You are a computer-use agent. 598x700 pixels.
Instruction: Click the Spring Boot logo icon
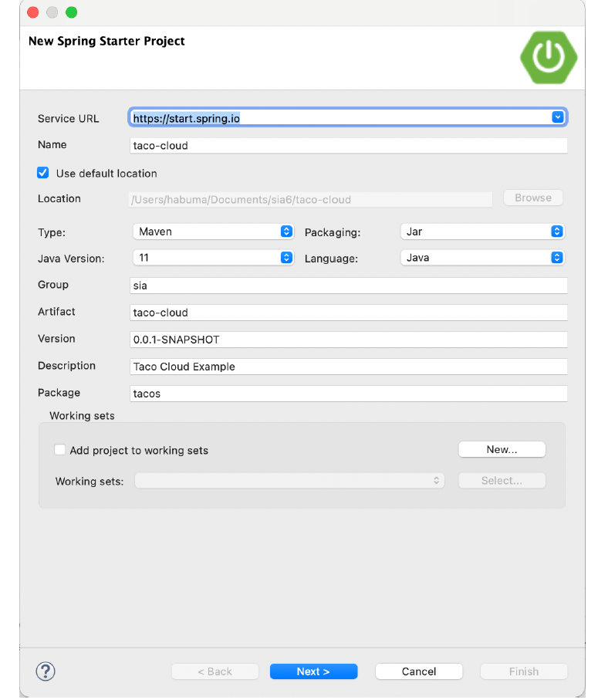pyautogui.click(x=549, y=57)
